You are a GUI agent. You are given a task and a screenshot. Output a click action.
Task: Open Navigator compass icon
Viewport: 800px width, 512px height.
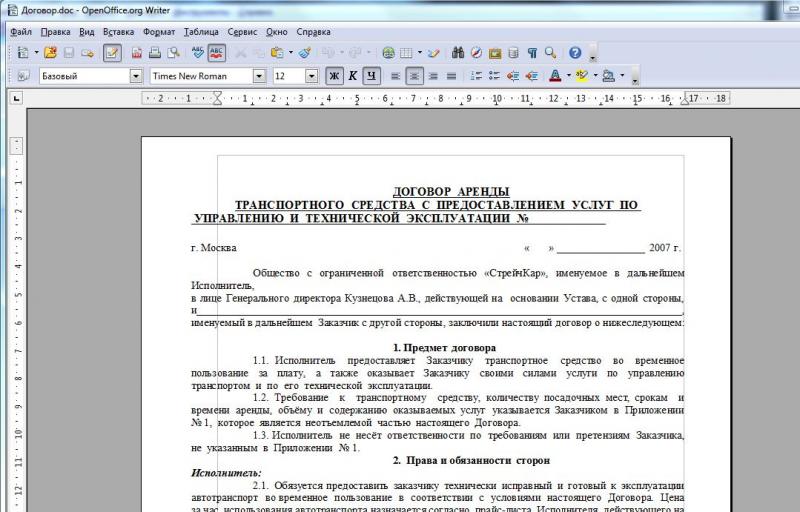(477, 53)
